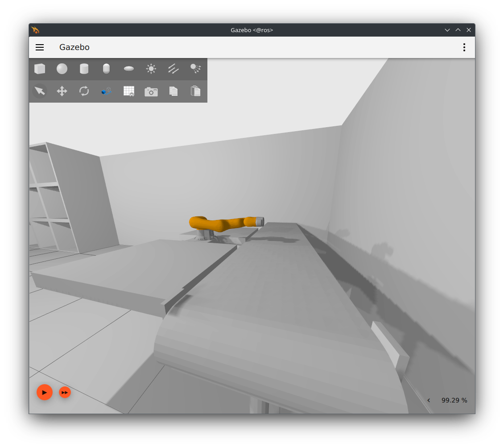This screenshot has height=448, width=504.
Task: Insert a cylinder shape
Action: tap(84, 69)
